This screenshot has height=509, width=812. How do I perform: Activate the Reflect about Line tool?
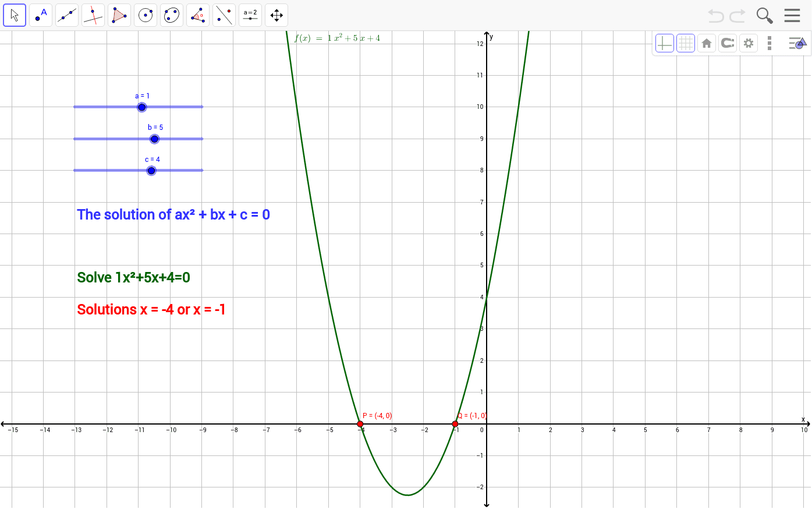224,15
